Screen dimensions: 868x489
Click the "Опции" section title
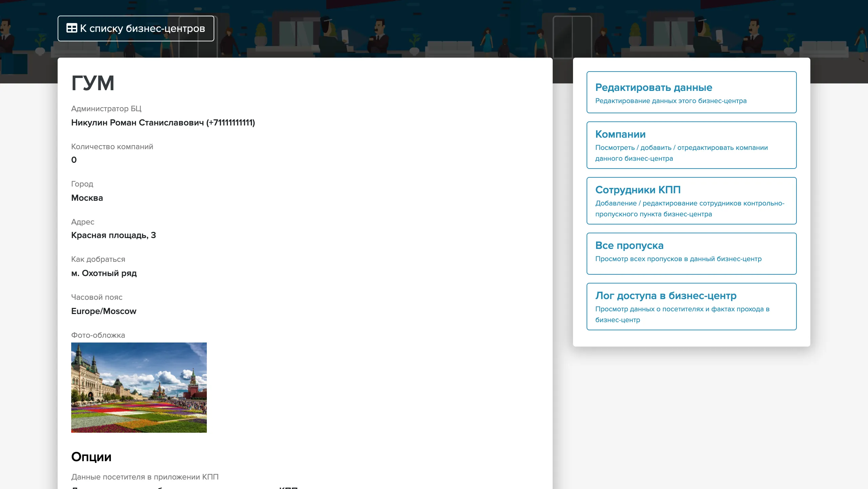(91, 457)
